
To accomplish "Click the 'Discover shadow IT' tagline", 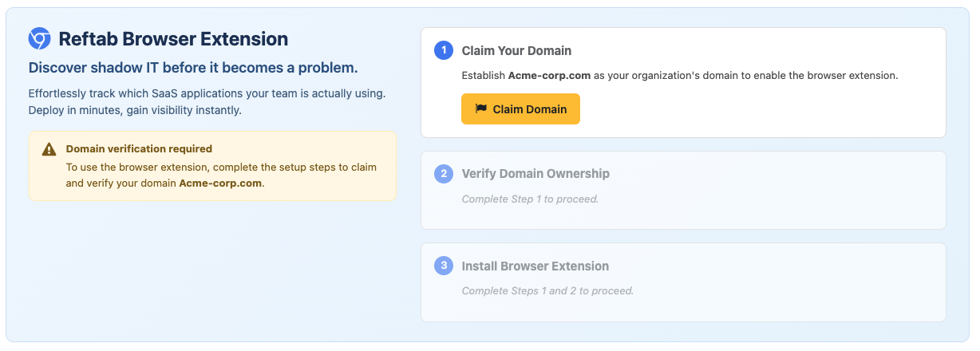I will coord(193,68).
